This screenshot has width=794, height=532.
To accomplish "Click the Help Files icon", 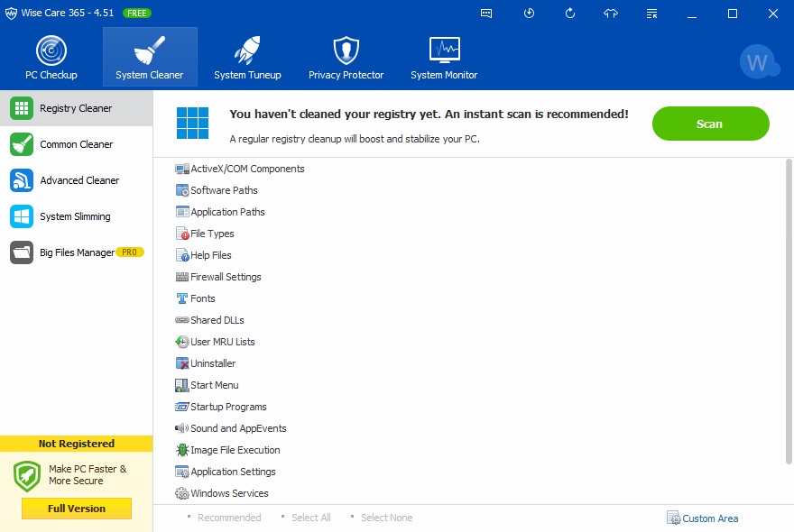I will pyautogui.click(x=181, y=255).
